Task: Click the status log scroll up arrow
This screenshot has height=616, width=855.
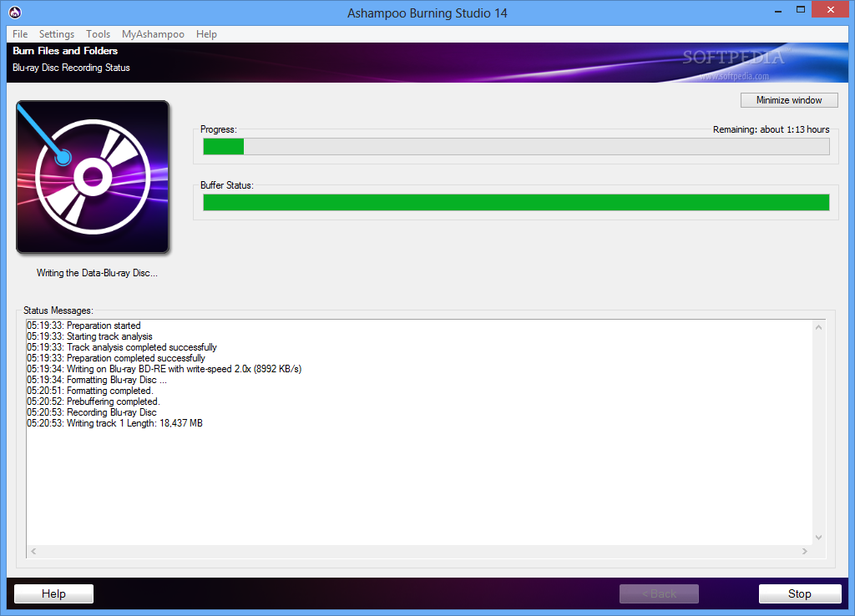Action: (x=818, y=327)
